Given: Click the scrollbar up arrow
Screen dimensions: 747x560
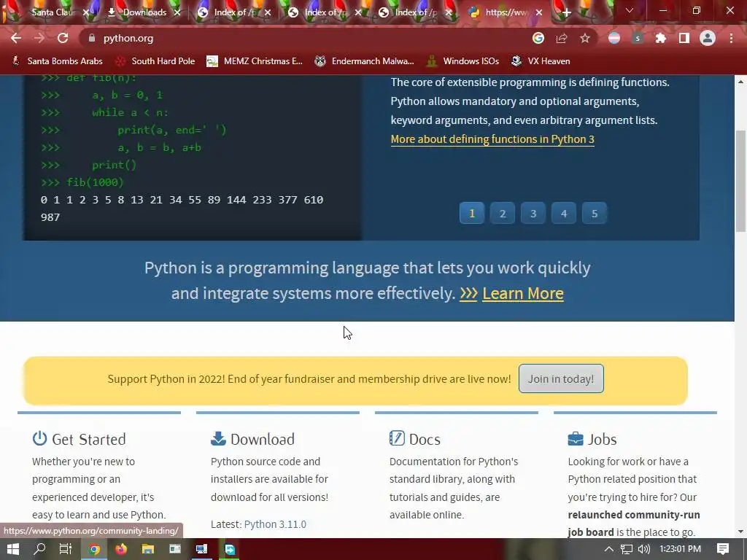Looking at the screenshot, I should (x=741, y=82).
